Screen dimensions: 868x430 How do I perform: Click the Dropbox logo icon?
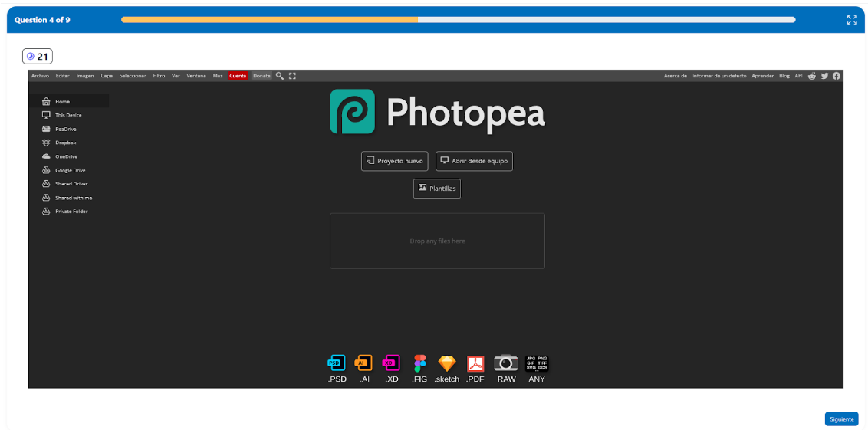[x=47, y=143]
